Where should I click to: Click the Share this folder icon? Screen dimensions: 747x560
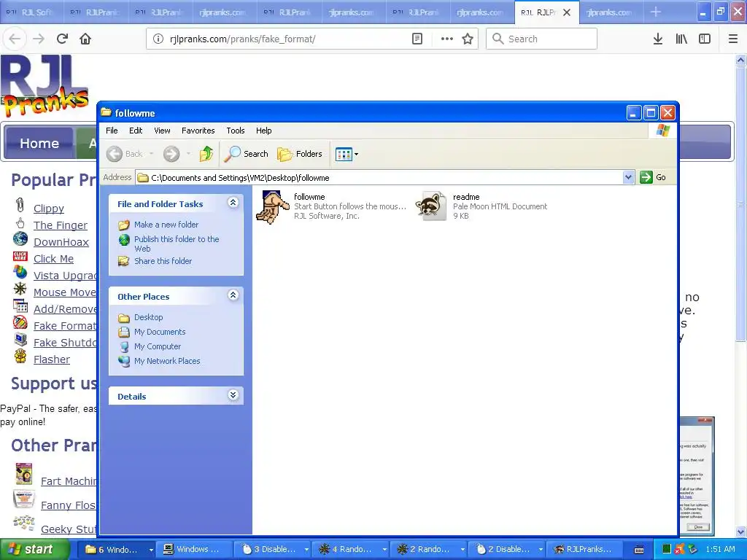point(124,261)
